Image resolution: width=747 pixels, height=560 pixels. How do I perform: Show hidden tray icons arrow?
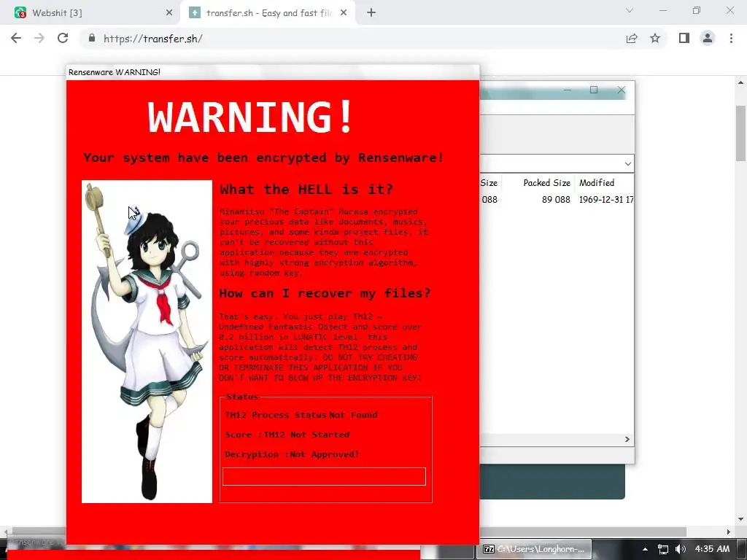click(x=645, y=550)
